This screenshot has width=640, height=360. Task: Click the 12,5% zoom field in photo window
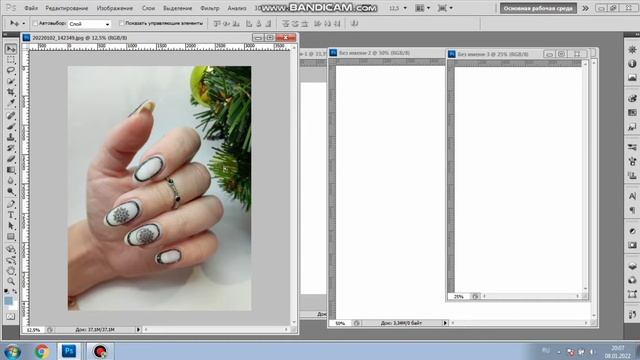coord(33,329)
